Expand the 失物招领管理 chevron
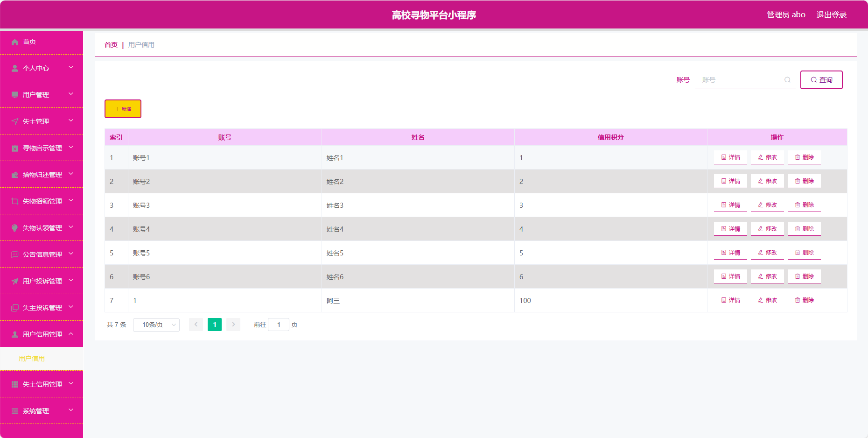Screen dimensions: 868x438 [71, 201]
